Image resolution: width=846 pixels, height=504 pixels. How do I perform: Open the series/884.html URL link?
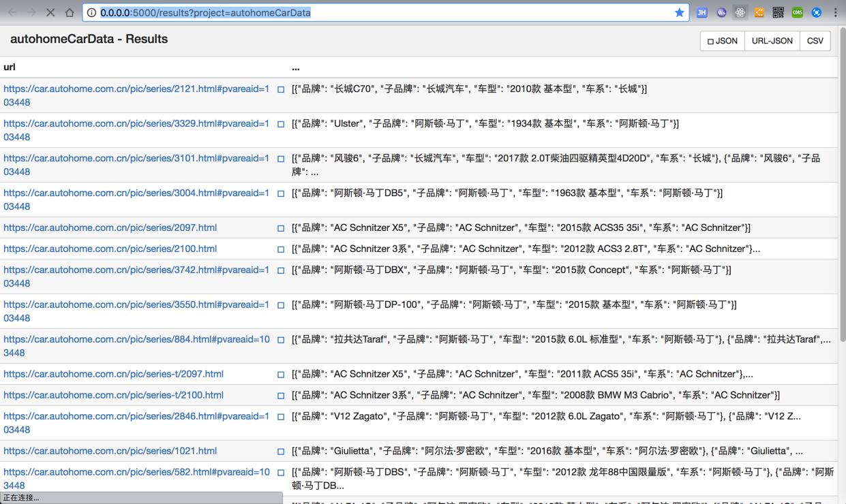(136, 346)
